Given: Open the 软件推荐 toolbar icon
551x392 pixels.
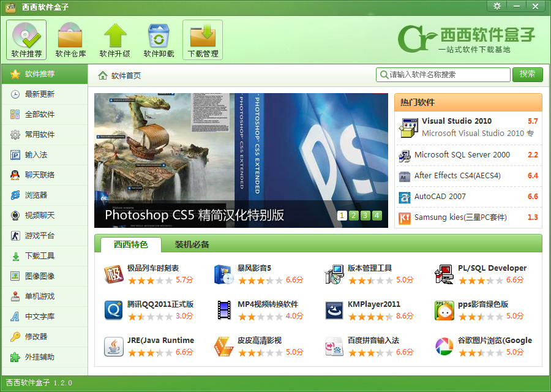Looking at the screenshot, I should tap(26, 40).
